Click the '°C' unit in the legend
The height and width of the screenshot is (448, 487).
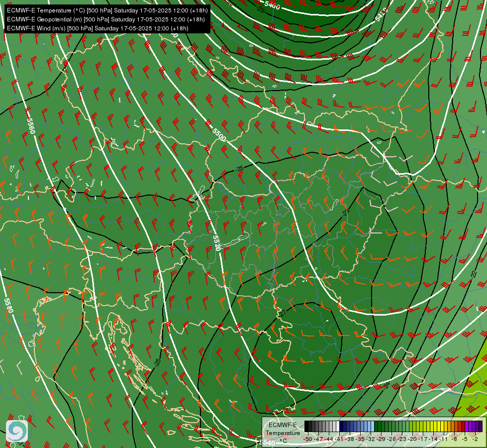click(x=283, y=441)
